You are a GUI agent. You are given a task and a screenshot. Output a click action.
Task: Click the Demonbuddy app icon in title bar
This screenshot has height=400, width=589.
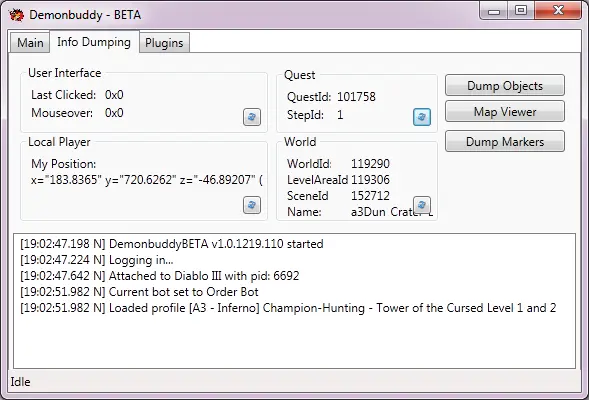[17, 15]
